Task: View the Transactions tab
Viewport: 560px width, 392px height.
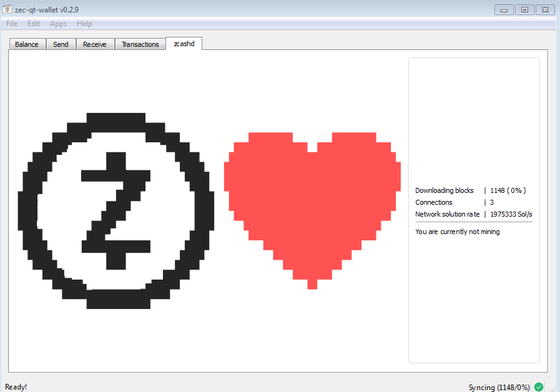Action: coord(140,44)
